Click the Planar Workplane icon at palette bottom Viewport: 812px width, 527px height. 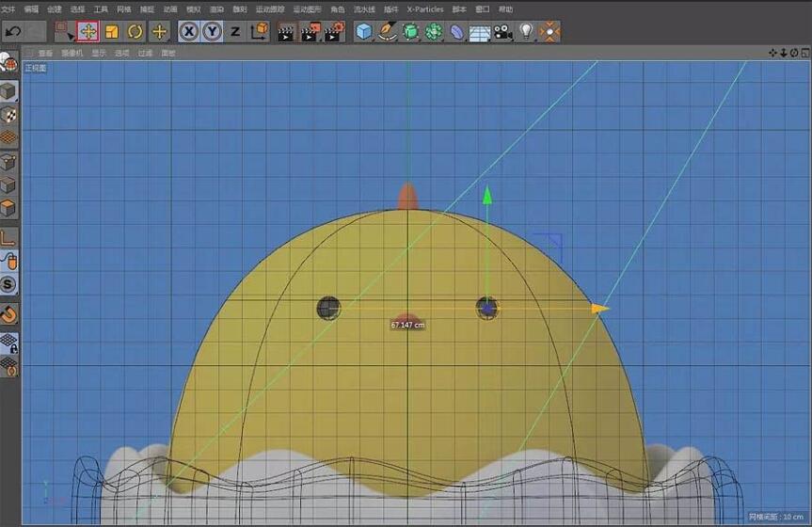tap(8, 366)
